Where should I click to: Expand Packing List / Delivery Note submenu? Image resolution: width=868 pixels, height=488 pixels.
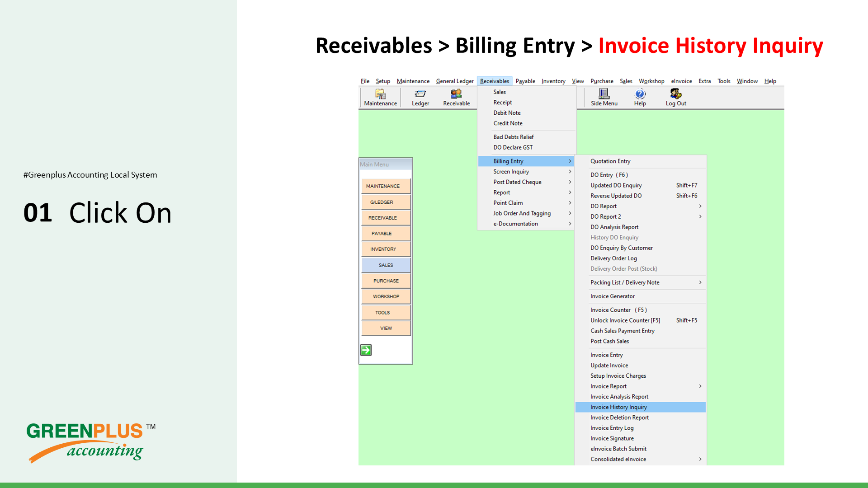[641, 282]
